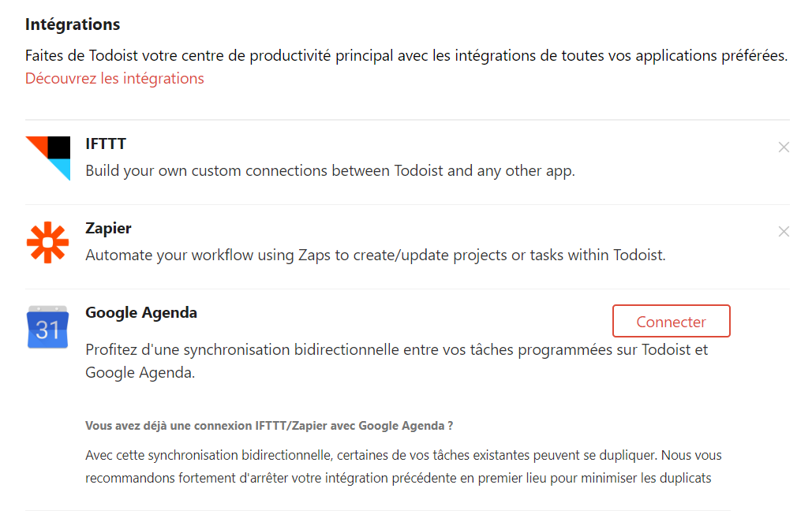
Task: Click the black square in IFTTT logo
Action: [59, 147]
